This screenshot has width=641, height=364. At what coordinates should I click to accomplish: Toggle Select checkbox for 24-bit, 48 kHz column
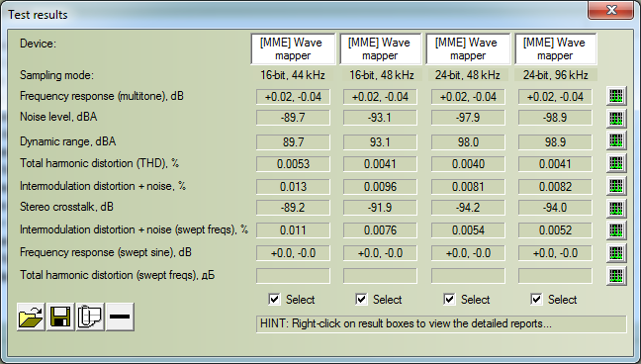449,300
